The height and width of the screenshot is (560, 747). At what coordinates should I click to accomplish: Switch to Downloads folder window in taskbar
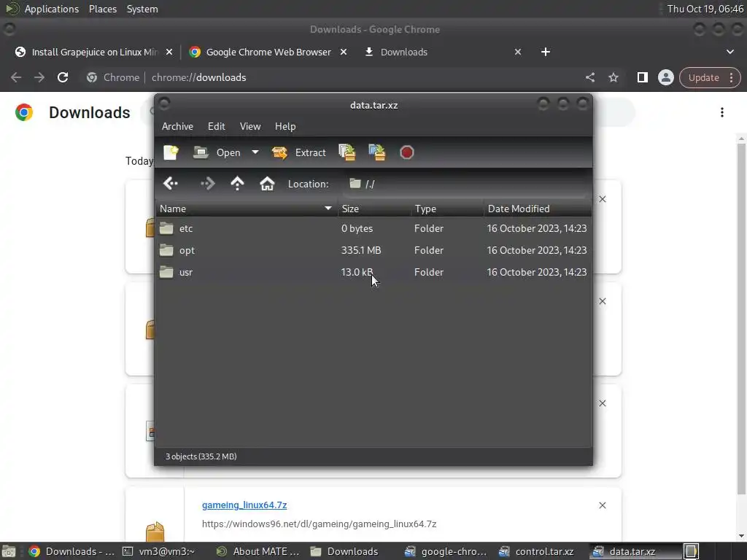[344, 551]
